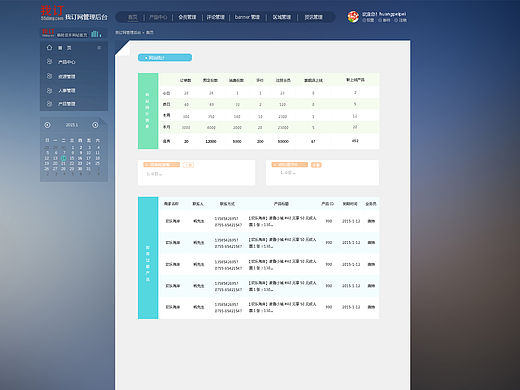Click the last value in the stats bottom row
This screenshot has height=390, width=520.
355,141
